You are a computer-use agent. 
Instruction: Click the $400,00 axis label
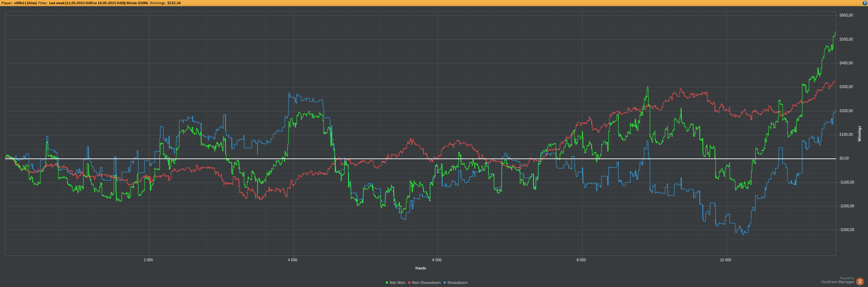pyautogui.click(x=846, y=63)
